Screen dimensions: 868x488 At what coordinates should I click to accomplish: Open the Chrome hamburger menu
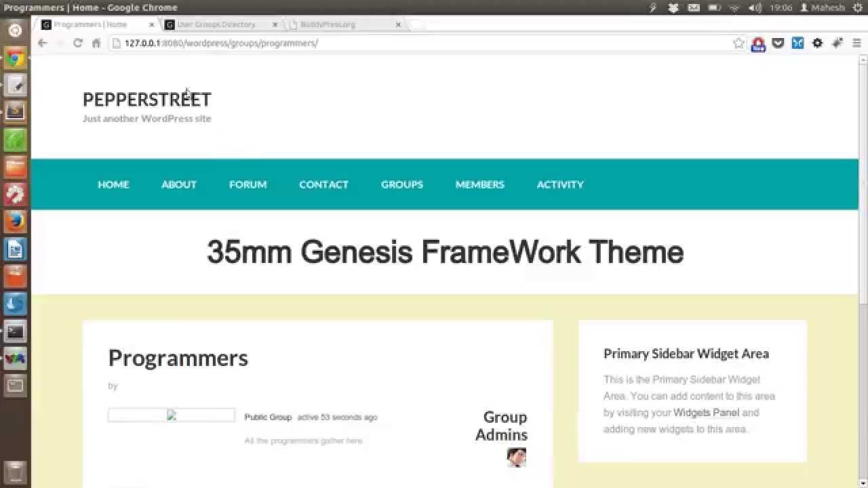tap(856, 43)
